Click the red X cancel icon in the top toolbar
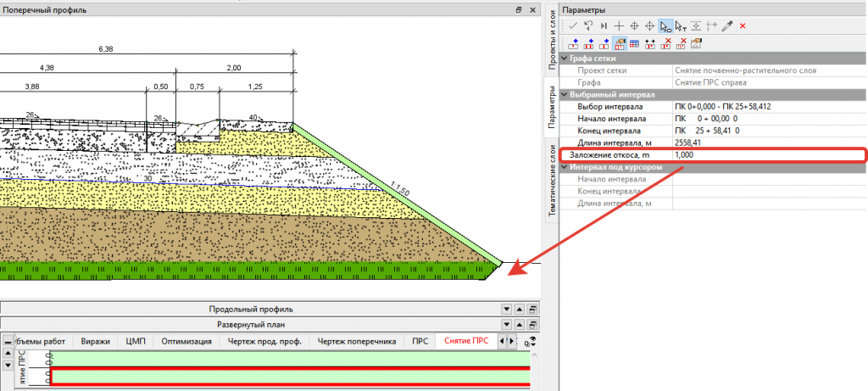Viewport: 868px width, 391px height. point(743,25)
